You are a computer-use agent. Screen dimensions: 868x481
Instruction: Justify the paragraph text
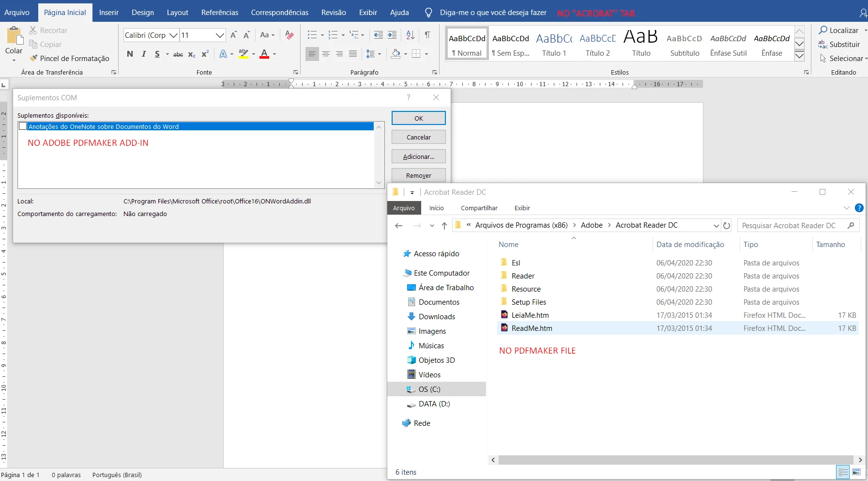pos(353,54)
